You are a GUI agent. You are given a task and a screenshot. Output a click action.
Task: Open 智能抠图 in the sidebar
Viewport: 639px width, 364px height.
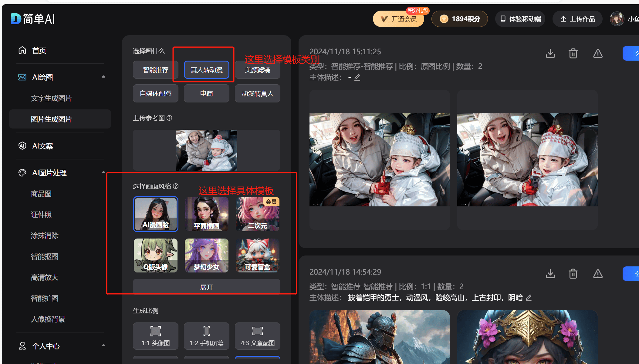45,256
